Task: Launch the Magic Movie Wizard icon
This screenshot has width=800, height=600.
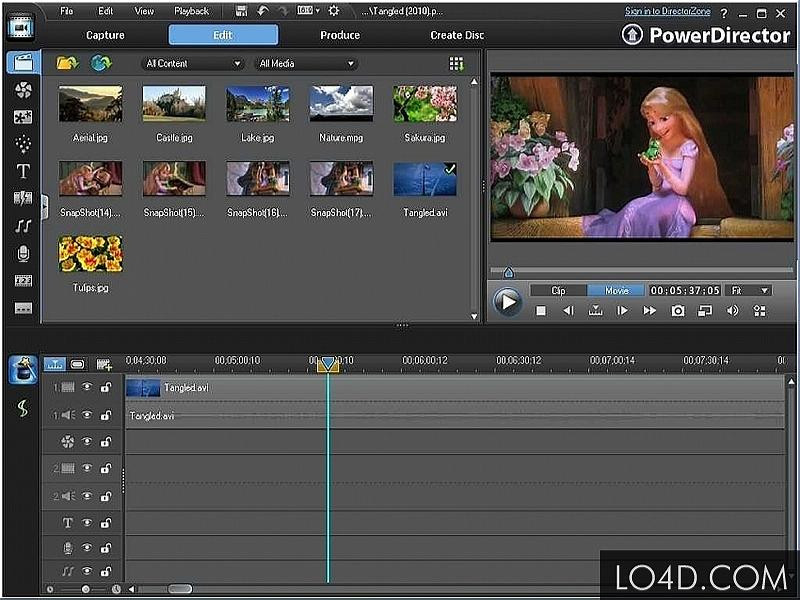Action: [x=22, y=370]
